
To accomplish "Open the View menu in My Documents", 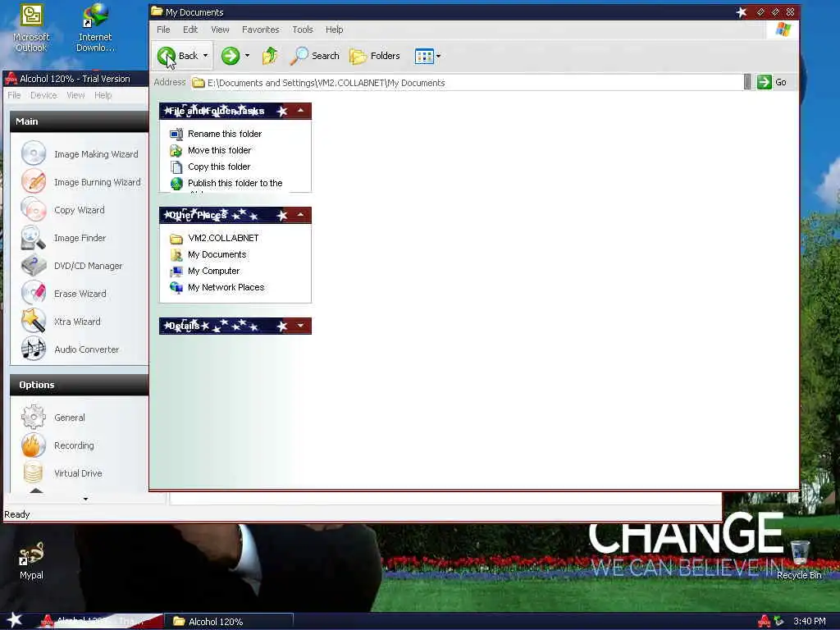I will pos(220,30).
